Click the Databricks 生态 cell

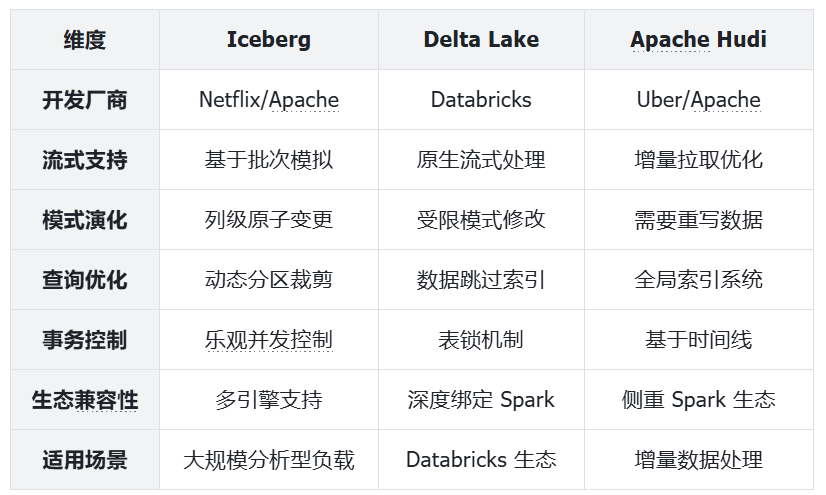(481, 460)
